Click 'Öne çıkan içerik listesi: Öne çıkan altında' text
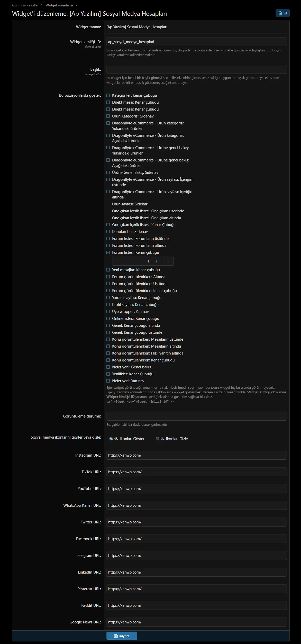This screenshot has height=644, width=301. pyautogui.click(x=147, y=218)
